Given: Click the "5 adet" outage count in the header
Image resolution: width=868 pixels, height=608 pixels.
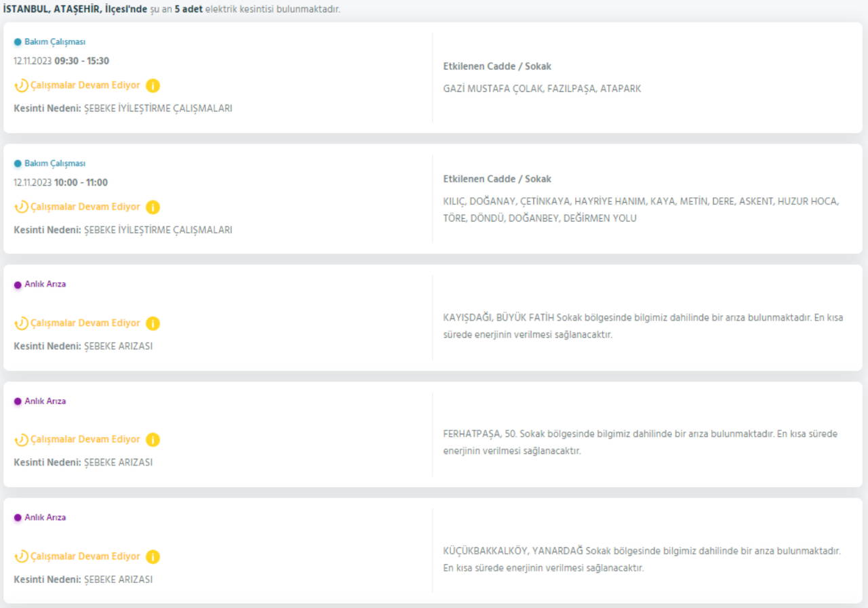Looking at the screenshot, I should click(x=189, y=10).
